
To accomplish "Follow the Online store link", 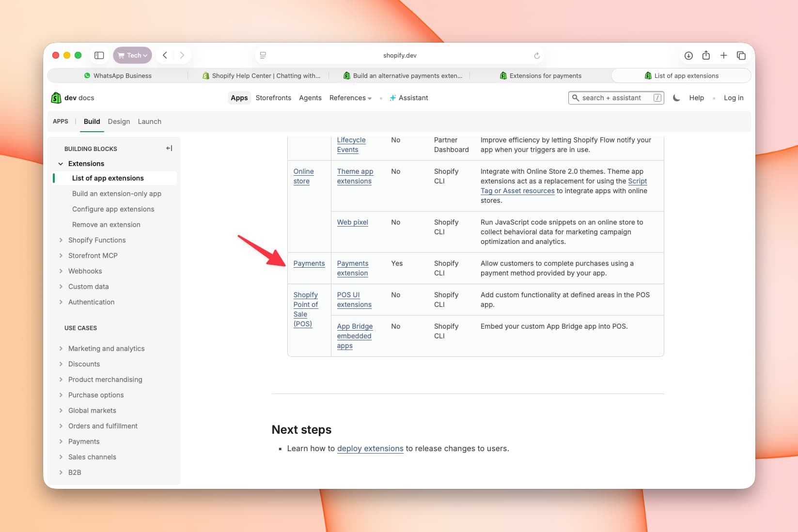I will coord(303,176).
